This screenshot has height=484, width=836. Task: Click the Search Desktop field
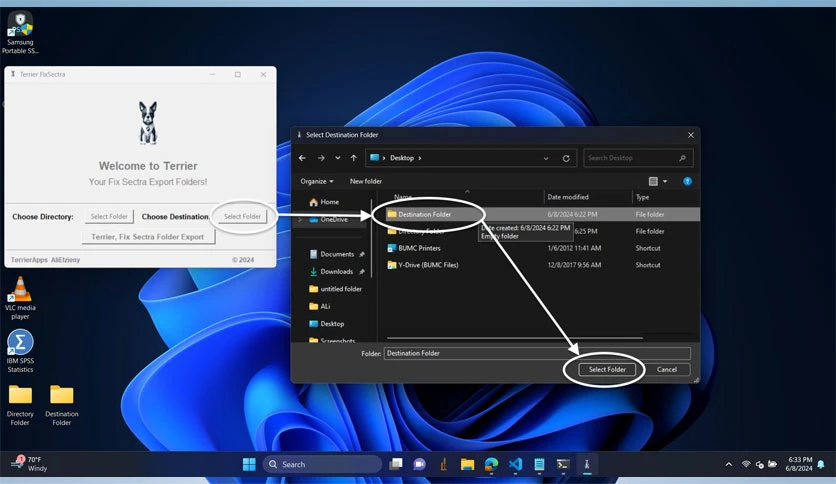[x=638, y=158]
